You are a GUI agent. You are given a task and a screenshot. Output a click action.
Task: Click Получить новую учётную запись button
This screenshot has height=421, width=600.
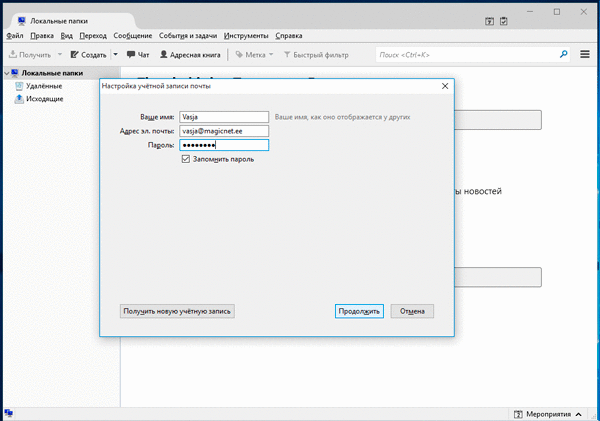click(x=177, y=311)
